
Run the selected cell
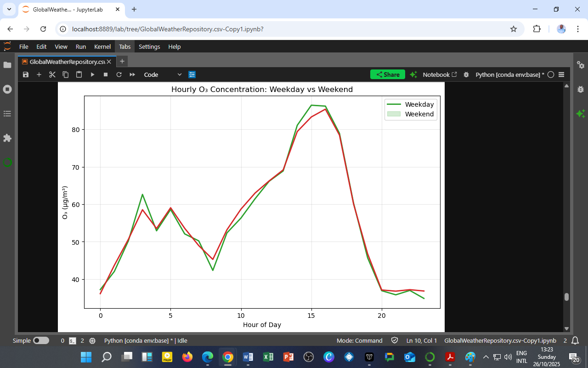[92, 75]
